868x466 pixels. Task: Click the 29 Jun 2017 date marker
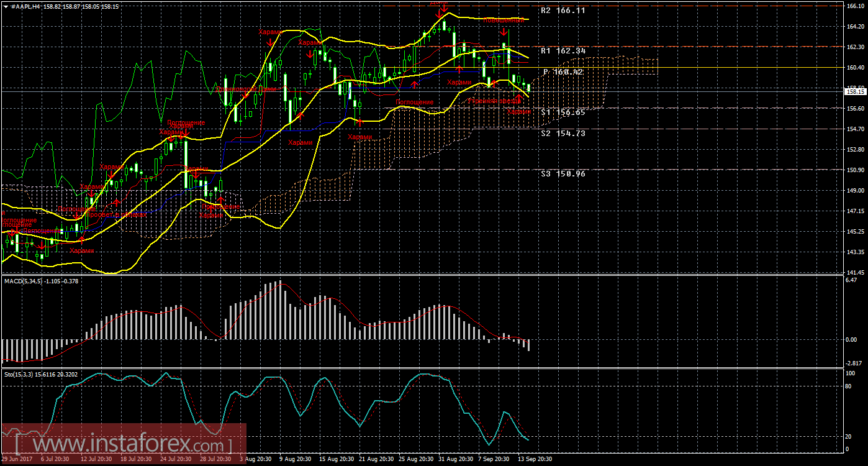19,459
